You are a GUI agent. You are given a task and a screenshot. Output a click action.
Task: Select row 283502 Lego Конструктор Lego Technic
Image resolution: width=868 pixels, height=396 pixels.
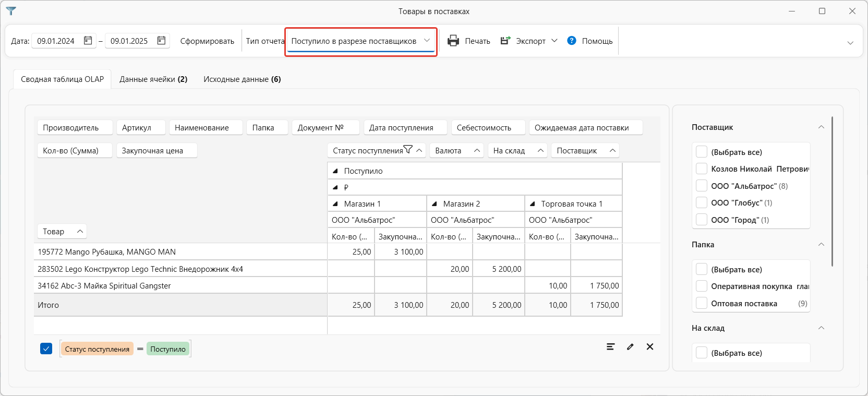pyautogui.click(x=180, y=269)
